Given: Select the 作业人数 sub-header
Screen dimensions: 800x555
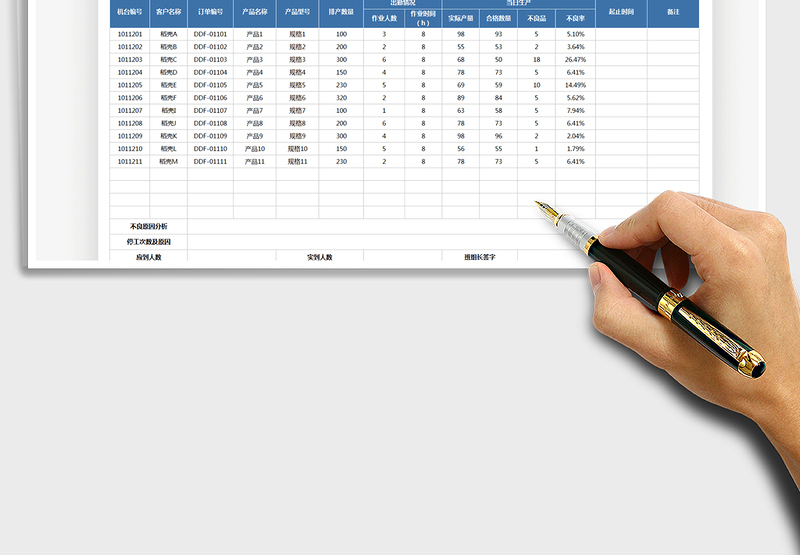Looking at the screenshot, I should 384,18.
